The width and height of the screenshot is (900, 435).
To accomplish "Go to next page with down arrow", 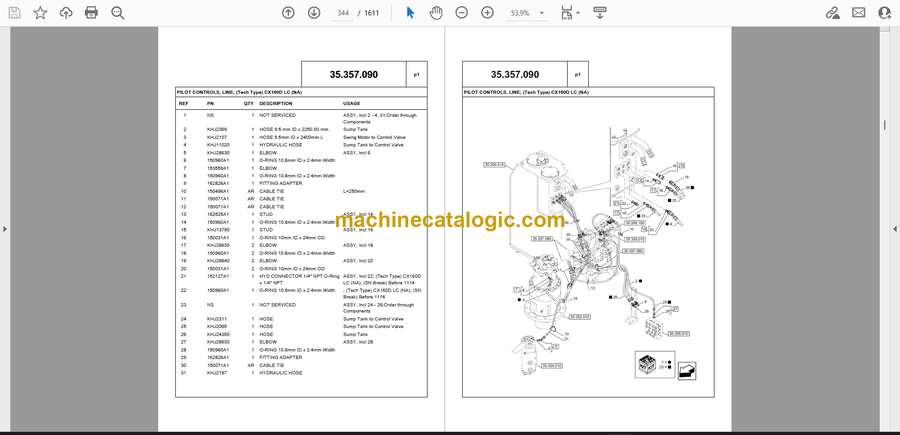I will point(314,13).
